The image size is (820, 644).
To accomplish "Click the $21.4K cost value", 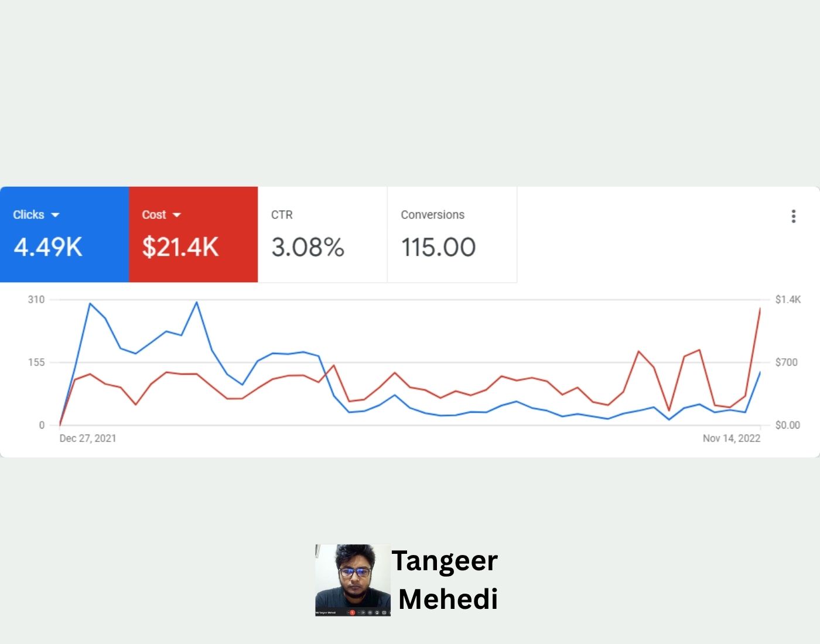I will (x=180, y=247).
